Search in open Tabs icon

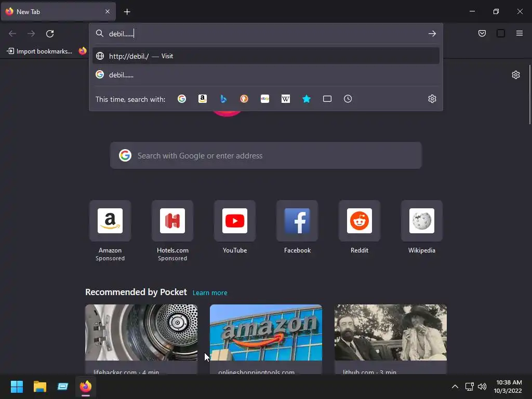pos(327,99)
